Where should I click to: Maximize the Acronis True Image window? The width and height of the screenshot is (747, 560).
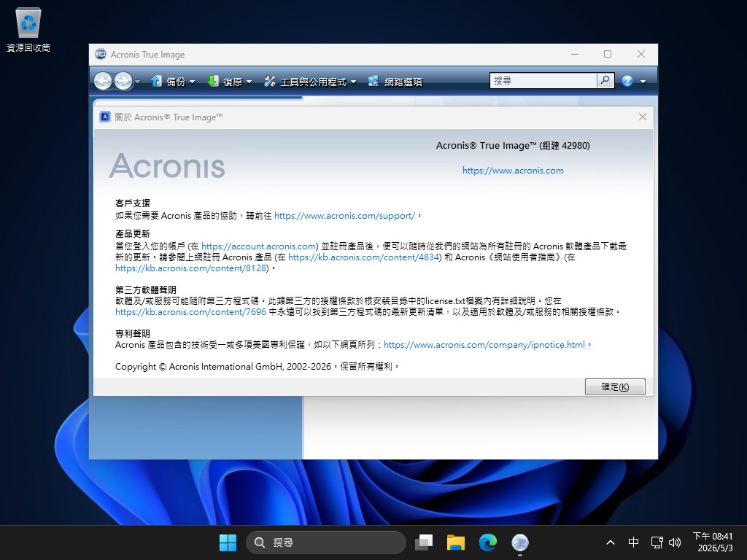[x=608, y=54]
